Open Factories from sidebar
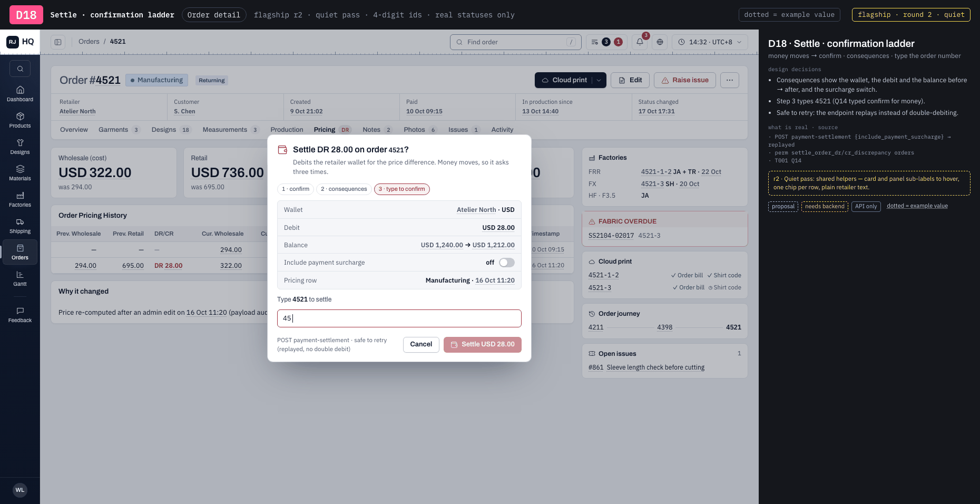 point(20,199)
